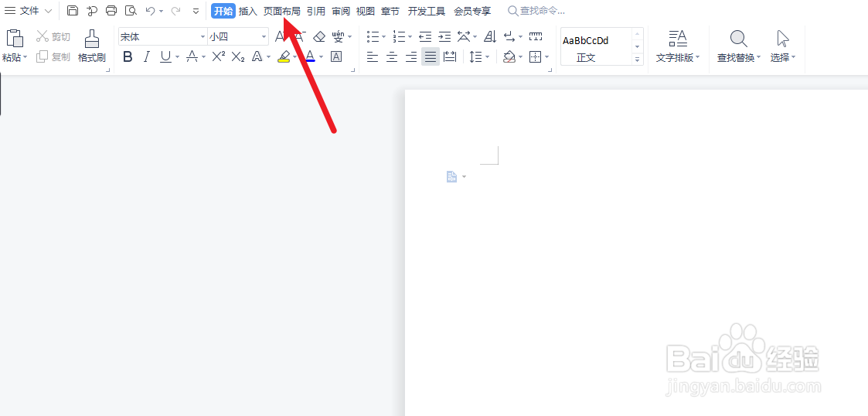Click the Print icon
Viewport: 868px width, 416px height.
click(x=111, y=11)
